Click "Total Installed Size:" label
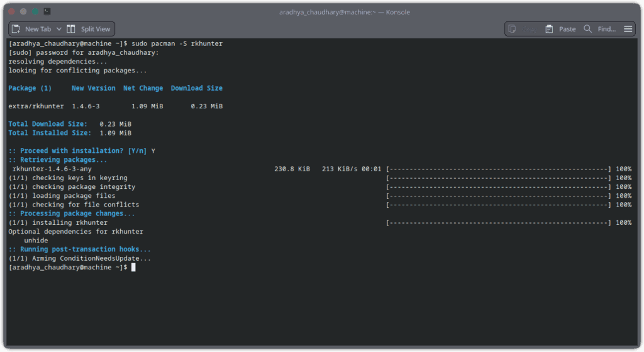 point(50,133)
